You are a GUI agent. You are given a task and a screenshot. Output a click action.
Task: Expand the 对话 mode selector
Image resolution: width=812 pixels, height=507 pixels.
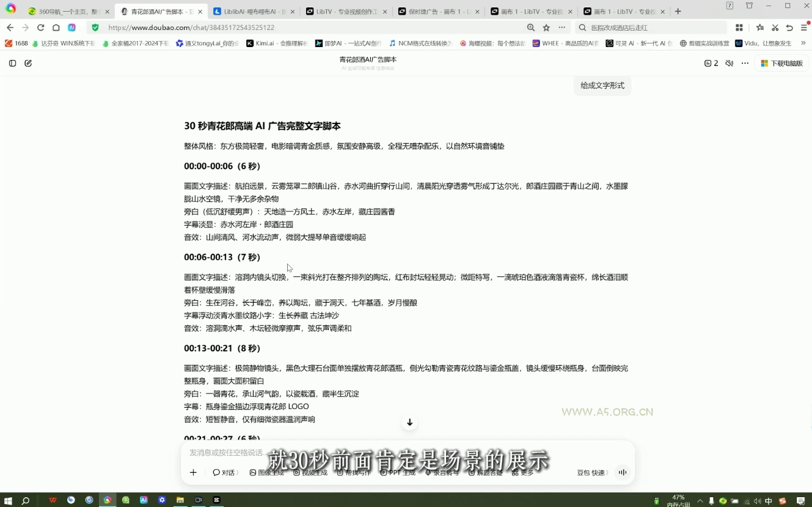click(x=225, y=473)
